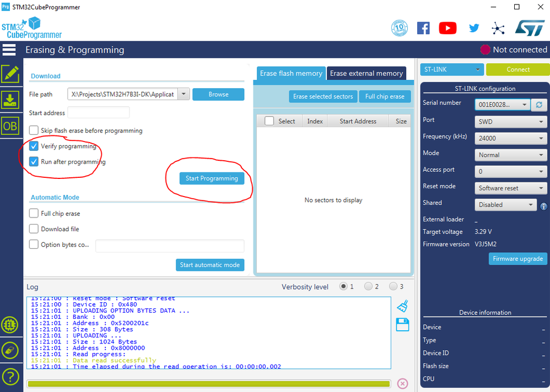Open the Port SWD dropdown
This screenshot has width=550, height=392.
(511, 122)
